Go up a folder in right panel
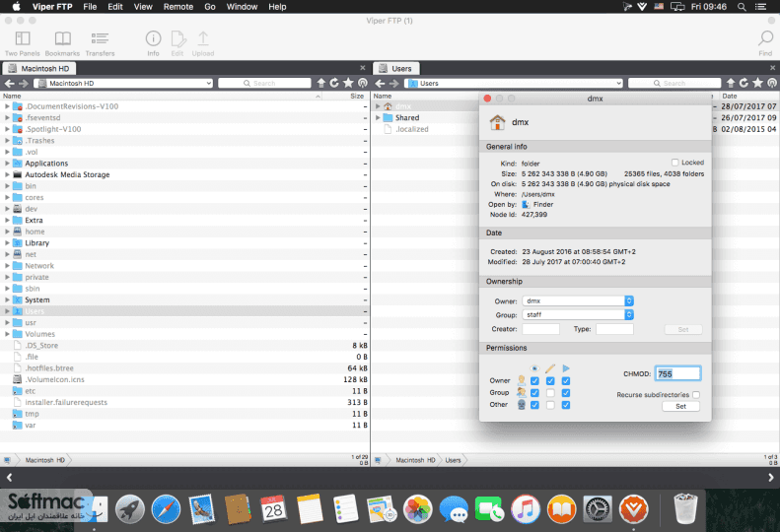 pyautogui.click(x=731, y=83)
